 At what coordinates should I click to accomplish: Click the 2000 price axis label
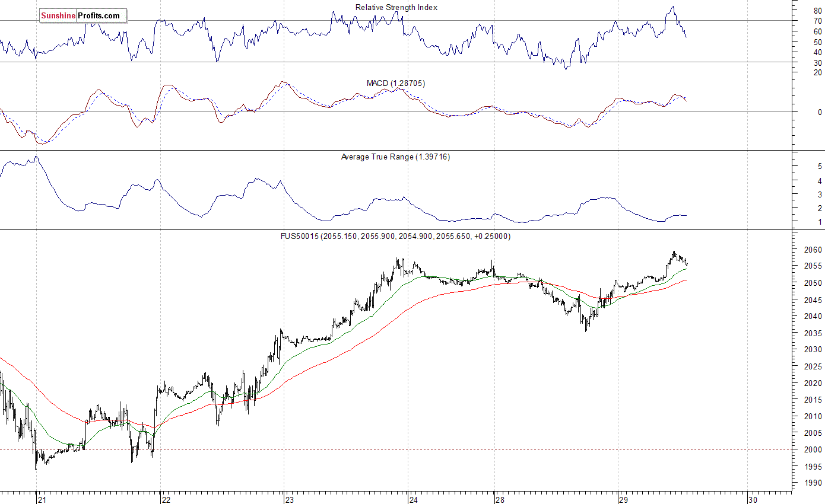tap(813, 449)
